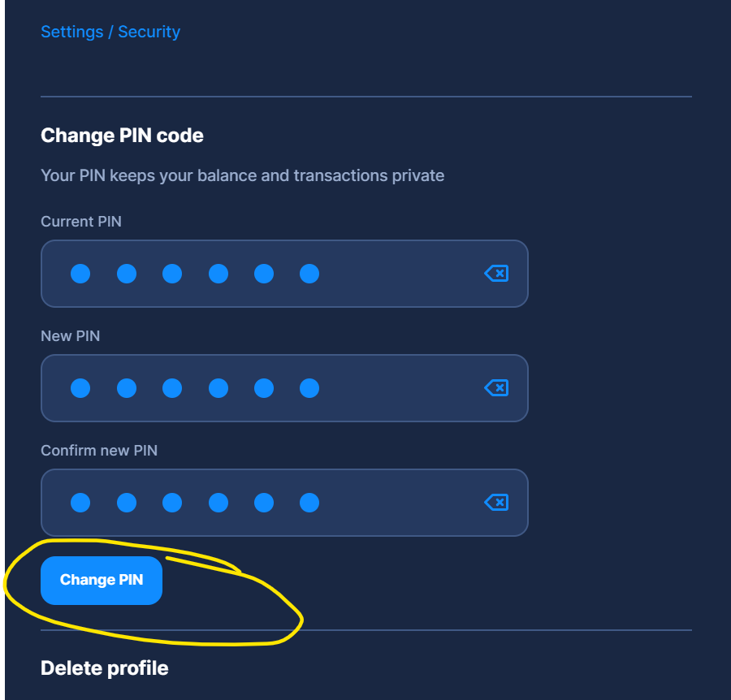
Task: Clear Confirm new PIN with backspace icon
Action: [495, 503]
